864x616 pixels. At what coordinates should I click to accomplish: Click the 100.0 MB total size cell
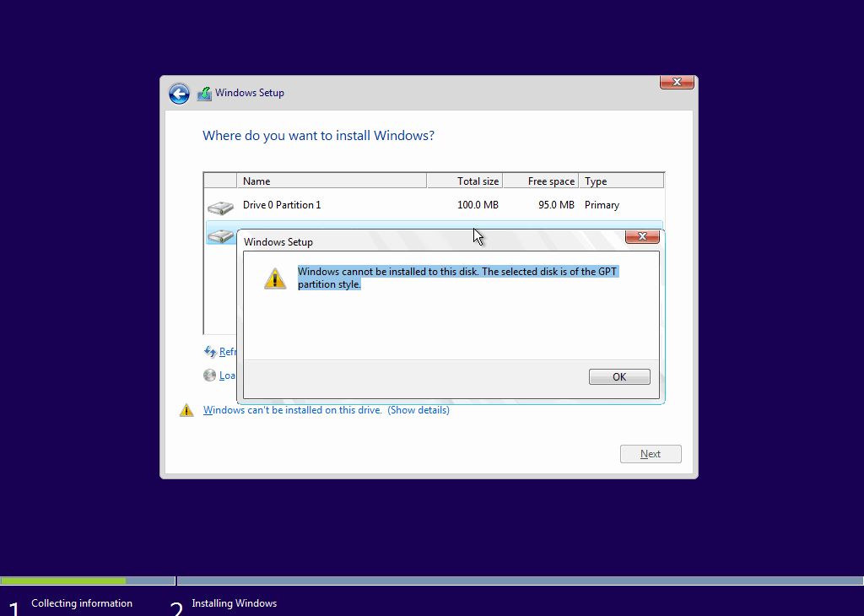[x=478, y=205]
